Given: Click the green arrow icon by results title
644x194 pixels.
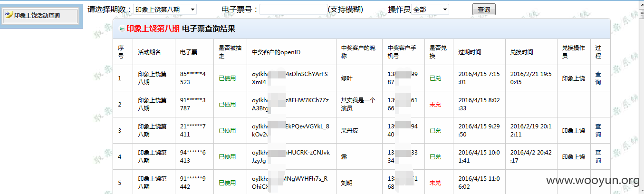Looking at the screenshot, I should (122, 29).
